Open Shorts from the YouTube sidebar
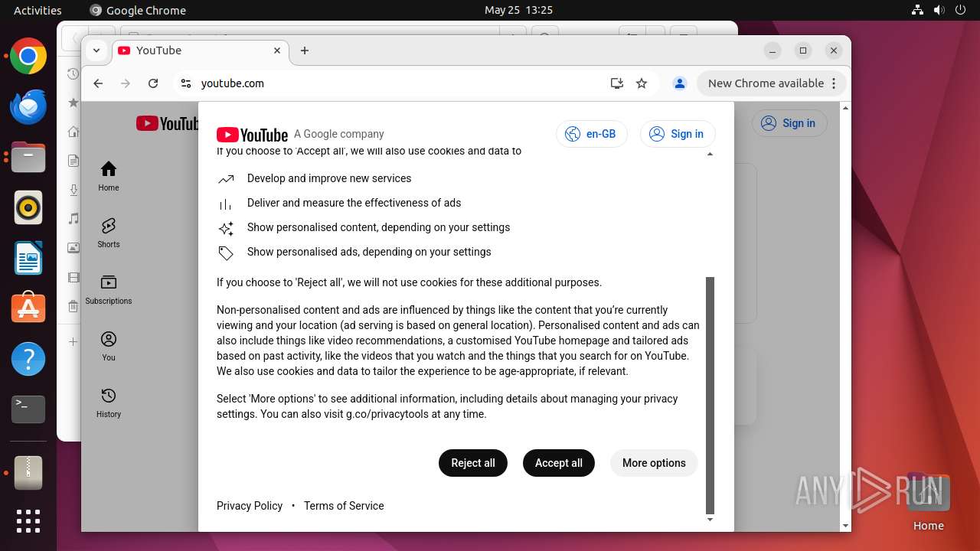980x551 pixels. pyautogui.click(x=109, y=233)
